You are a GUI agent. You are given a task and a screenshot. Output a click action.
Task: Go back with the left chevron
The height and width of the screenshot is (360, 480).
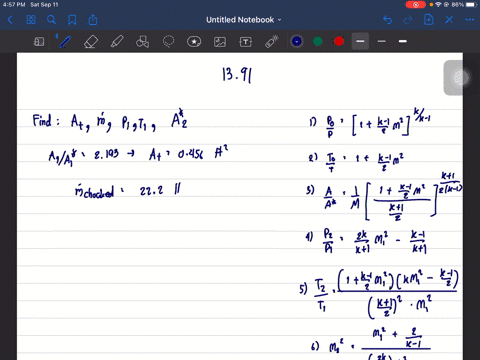coord(10,20)
